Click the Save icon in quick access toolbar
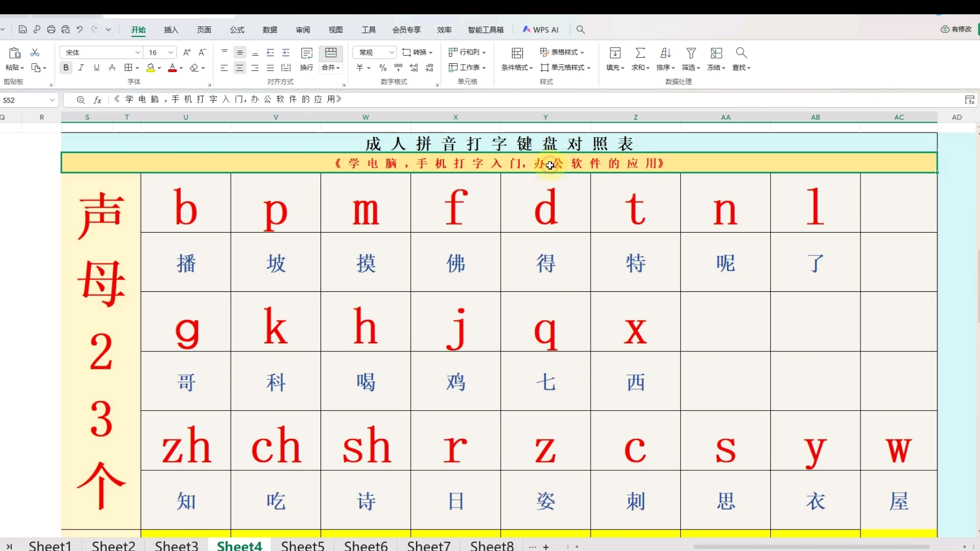Viewport: 980px width, 551px height. coord(22,30)
